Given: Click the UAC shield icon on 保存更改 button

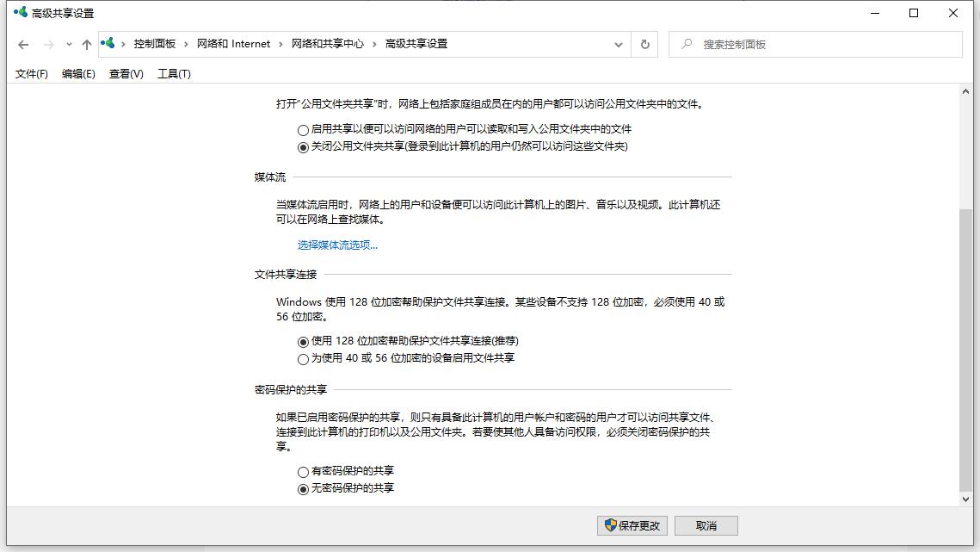Looking at the screenshot, I should point(608,525).
